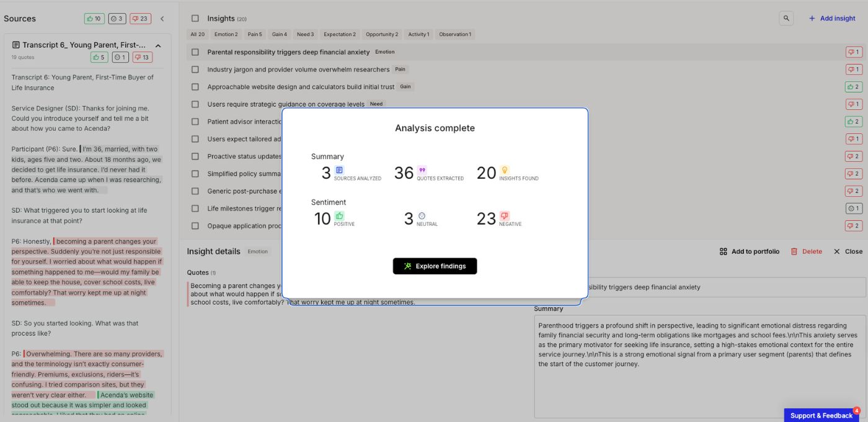This screenshot has width=868, height=422.
Task: Select the Expectation 2 filter tab
Action: pos(340,35)
